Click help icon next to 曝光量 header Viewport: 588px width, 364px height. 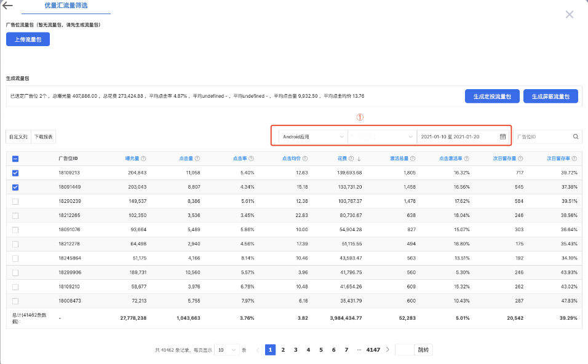[143, 159]
